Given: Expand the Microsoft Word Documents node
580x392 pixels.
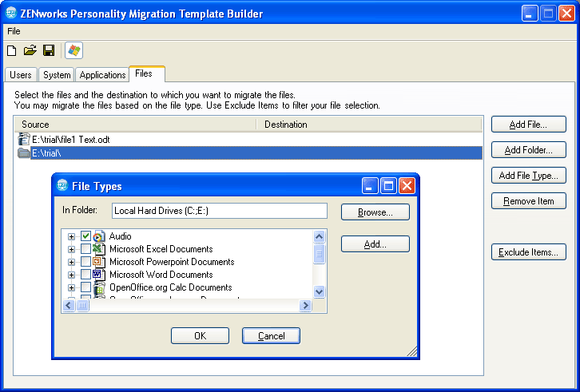Looking at the screenshot, I should coord(72,275).
